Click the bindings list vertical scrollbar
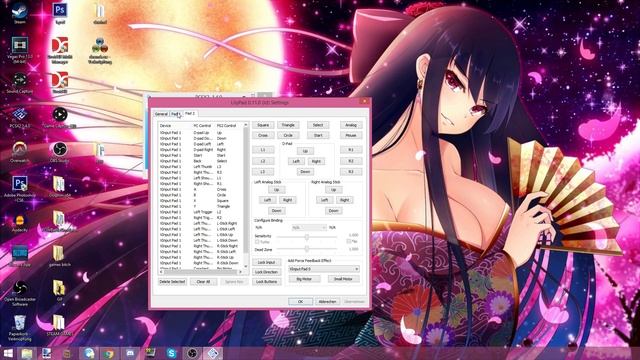 [x=246, y=195]
